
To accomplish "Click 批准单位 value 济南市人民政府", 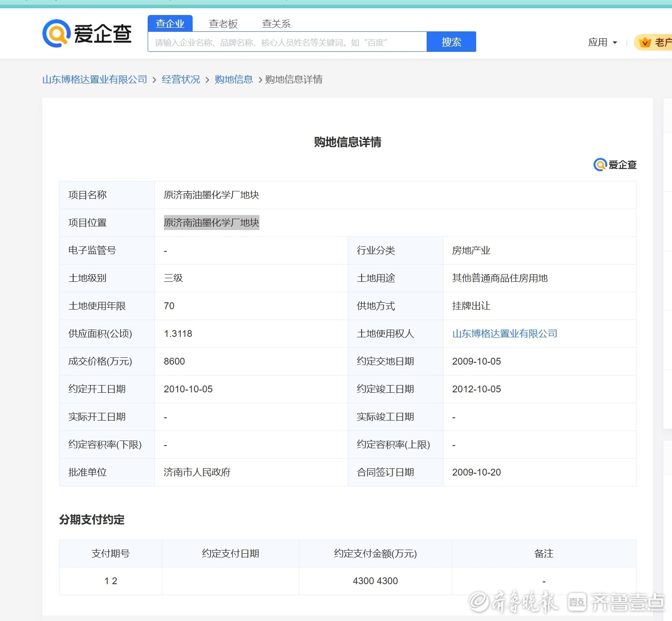I will coord(197,472).
